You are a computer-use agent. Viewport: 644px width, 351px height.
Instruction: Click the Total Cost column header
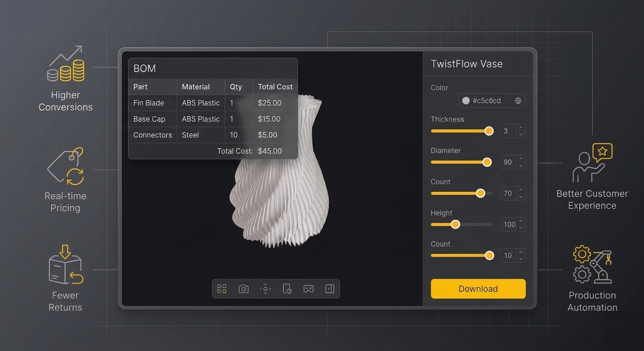tap(275, 87)
